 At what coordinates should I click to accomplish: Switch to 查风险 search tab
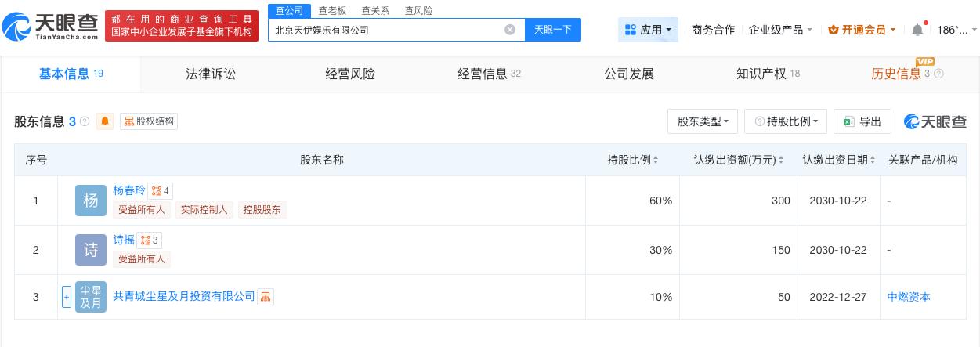(x=418, y=11)
